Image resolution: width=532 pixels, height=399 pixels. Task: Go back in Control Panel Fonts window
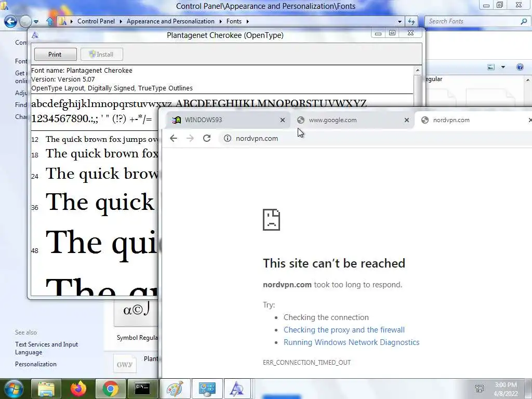tap(10, 21)
